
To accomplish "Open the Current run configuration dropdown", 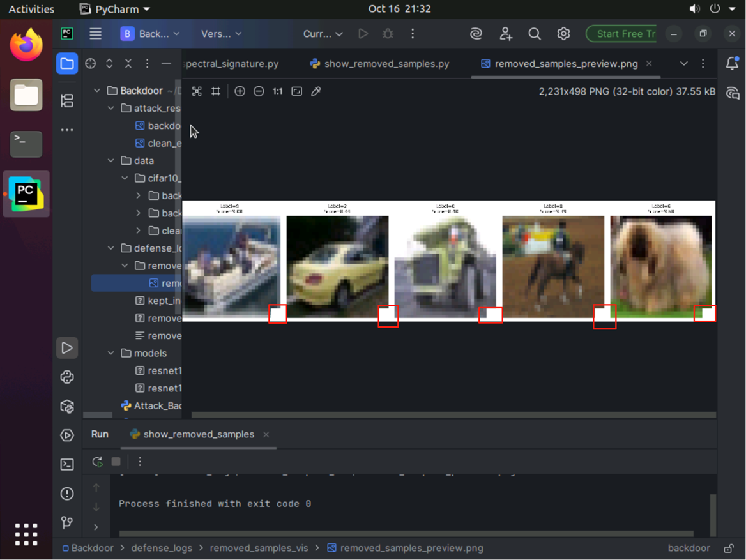I will [x=323, y=34].
